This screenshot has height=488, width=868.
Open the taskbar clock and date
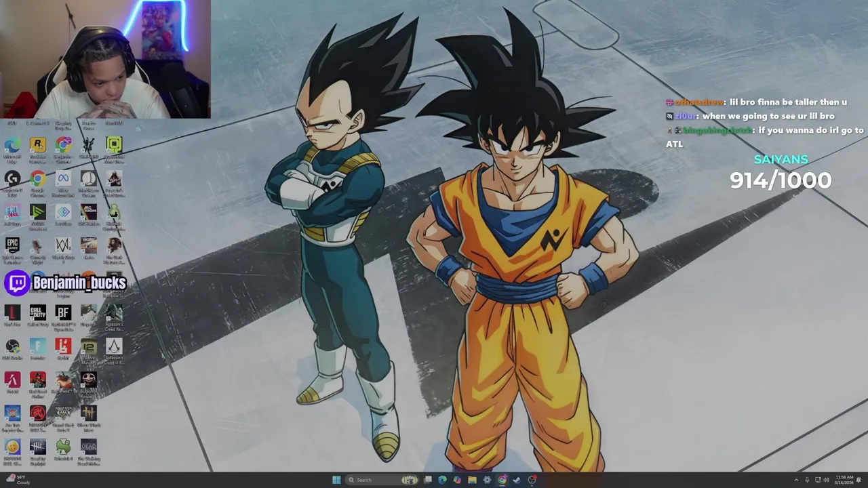pyautogui.click(x=844, y=480)
